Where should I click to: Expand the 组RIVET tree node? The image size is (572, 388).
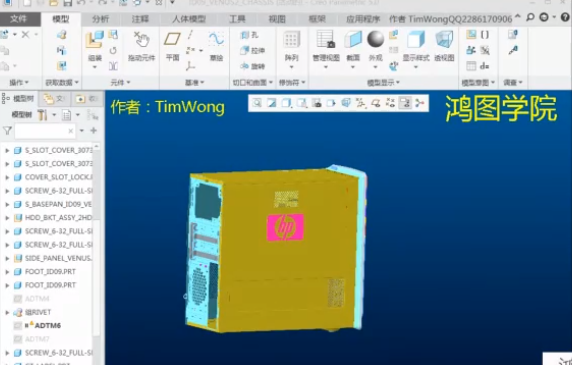click(x=7, y=313)
